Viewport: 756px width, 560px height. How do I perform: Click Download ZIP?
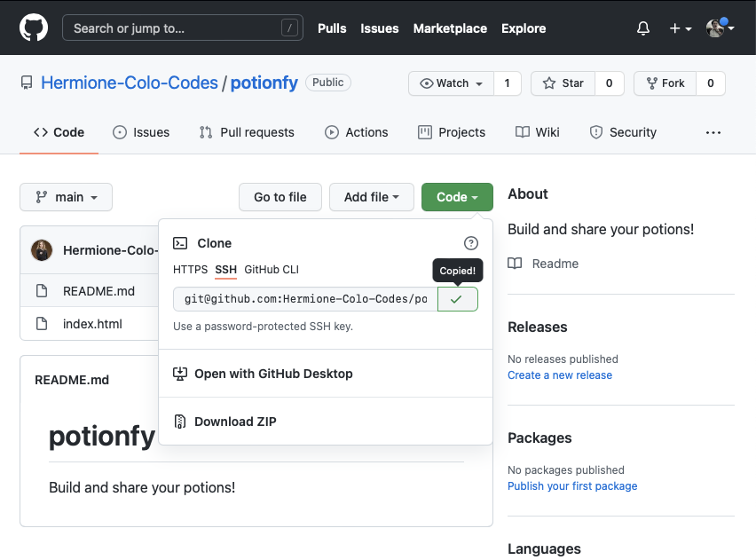pyautogui.click(x=235, y=422)
